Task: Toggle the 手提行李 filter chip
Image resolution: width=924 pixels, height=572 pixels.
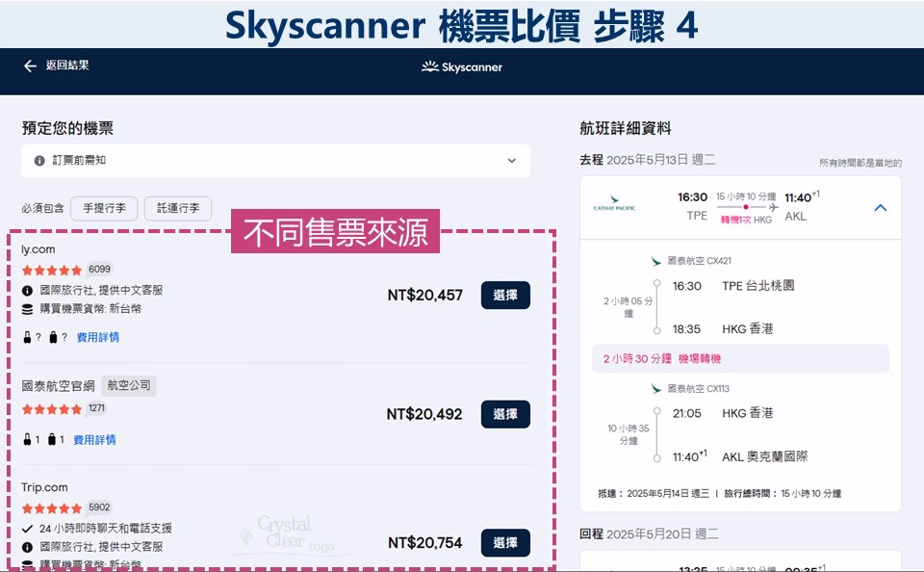Action: click(x=104, y=208)
